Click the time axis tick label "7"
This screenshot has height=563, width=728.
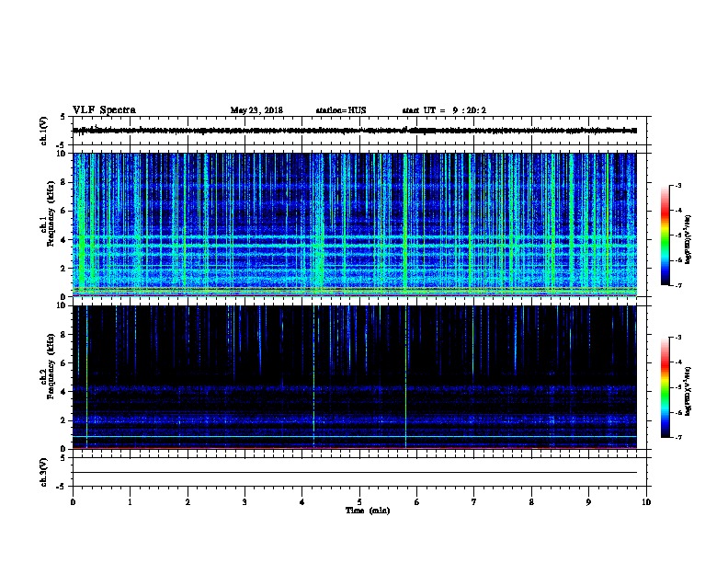(474, 501)
